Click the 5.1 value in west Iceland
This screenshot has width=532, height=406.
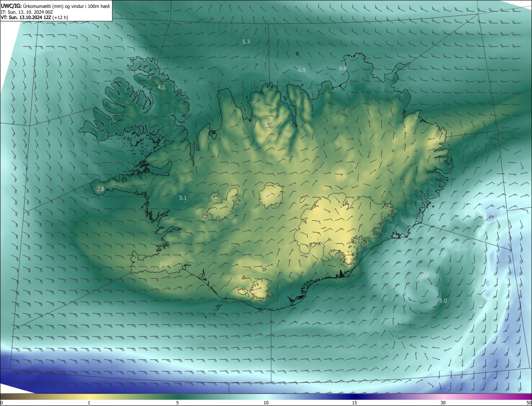tap(183, 198)
